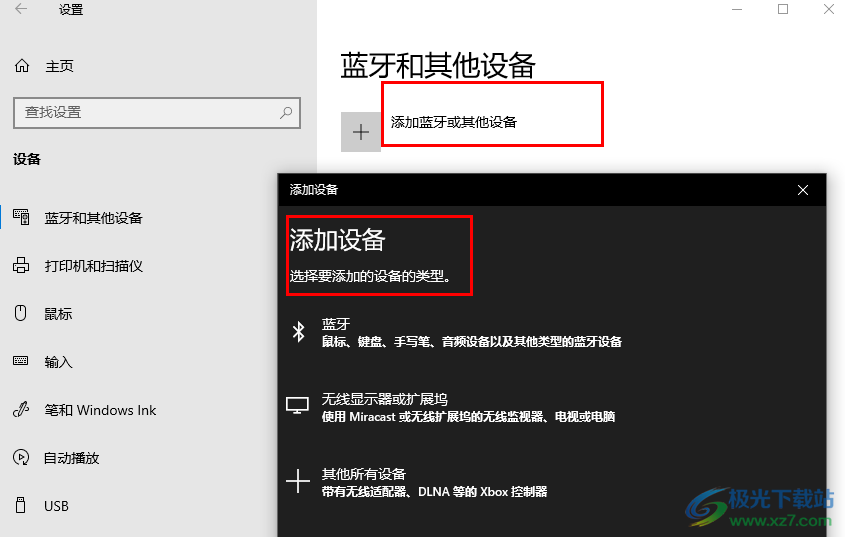
Task: Click the printer icon for 打印机和扫描仪
Action: (x=21, y=265)
